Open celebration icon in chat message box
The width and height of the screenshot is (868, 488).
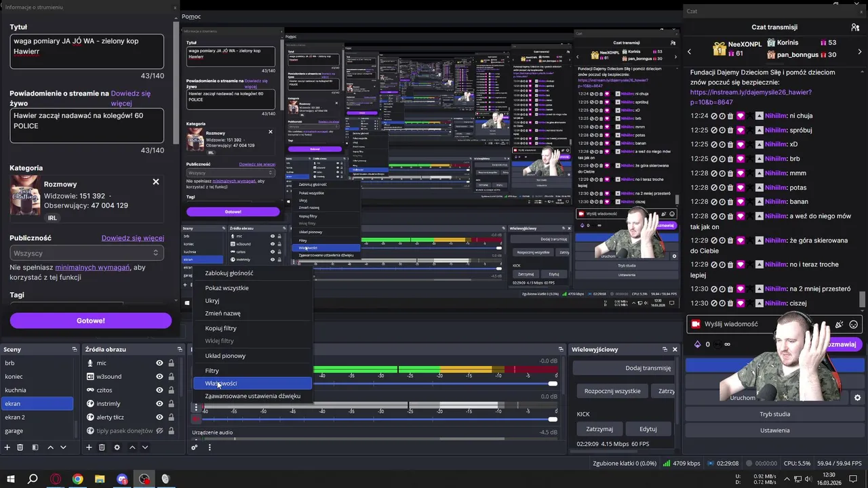click(x=839, y=324)
